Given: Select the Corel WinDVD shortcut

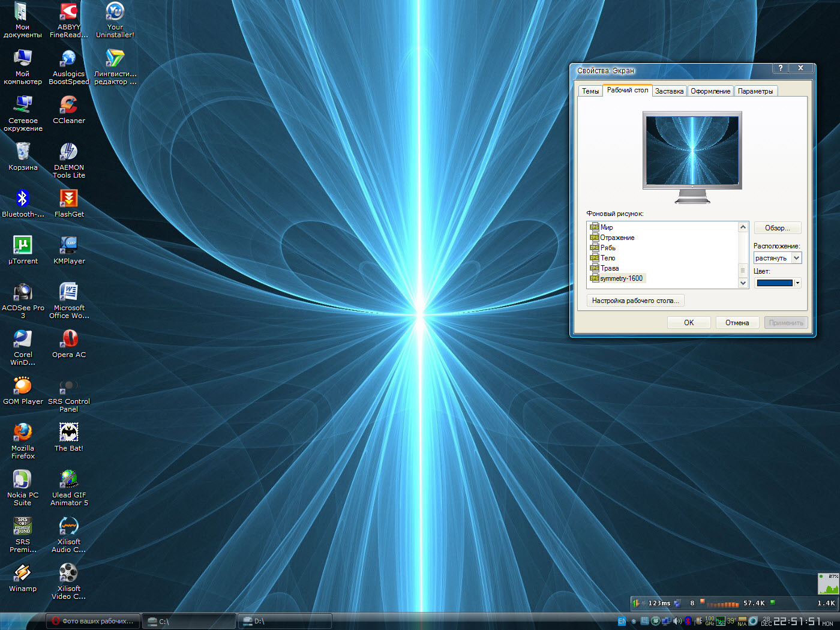Looking at the screenshot, I should coord(23,348).
